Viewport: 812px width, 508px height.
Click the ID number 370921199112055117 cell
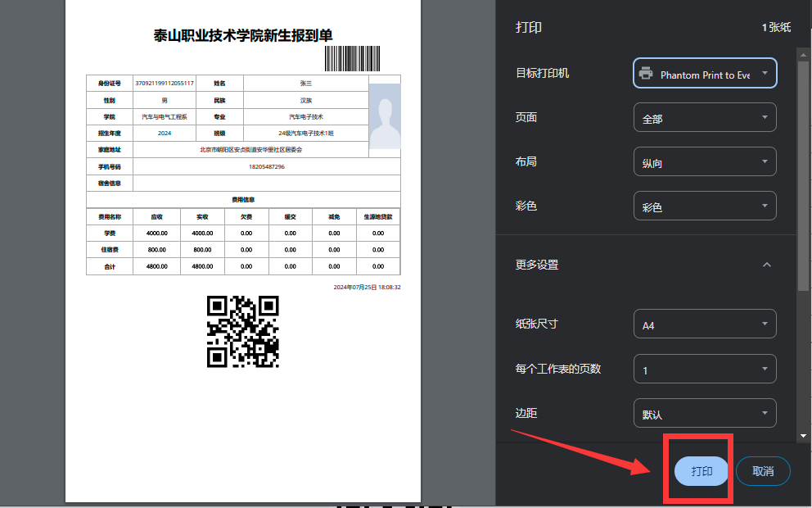pyautogui.click(x=165, y=84)
